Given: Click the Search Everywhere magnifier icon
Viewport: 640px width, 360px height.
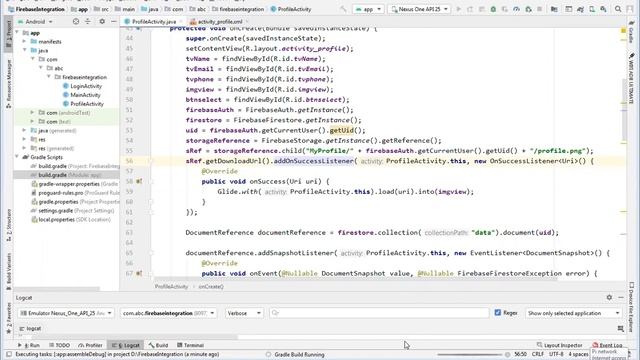Looking at the screenshot, I should point(618,9).
